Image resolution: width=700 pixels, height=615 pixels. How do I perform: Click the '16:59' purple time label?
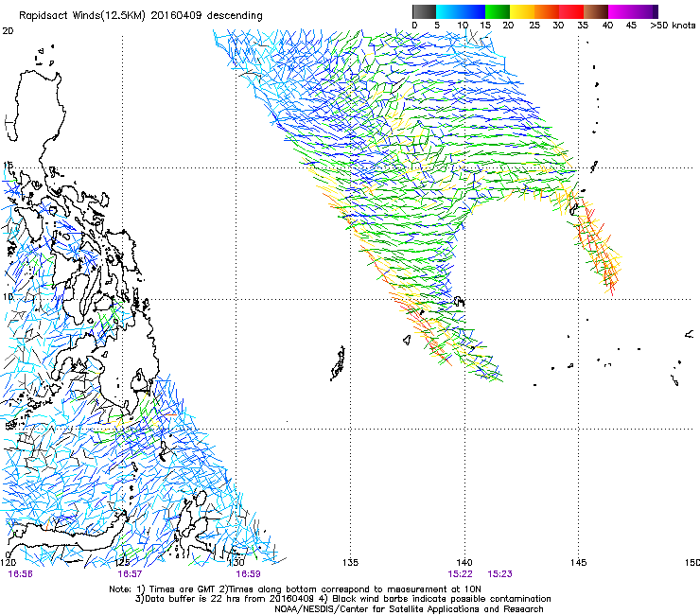(248, 574)
